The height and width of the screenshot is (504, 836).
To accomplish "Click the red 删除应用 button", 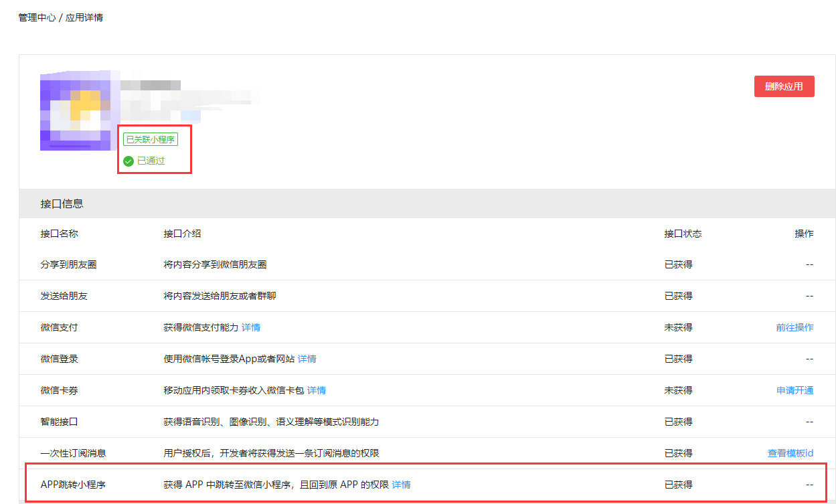I will [784, 86].
